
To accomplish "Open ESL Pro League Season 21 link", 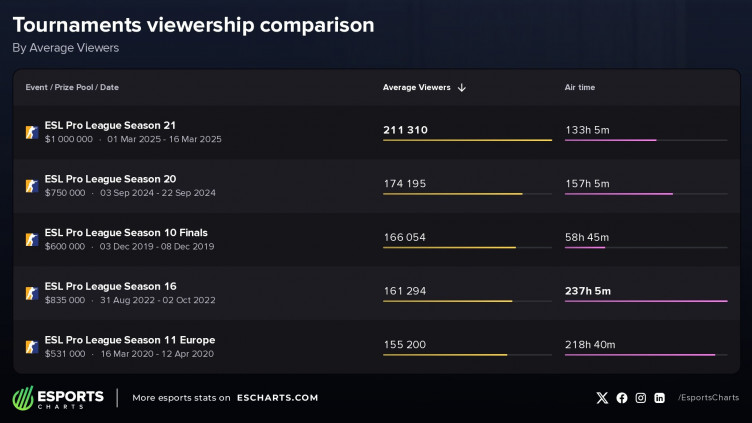I will (110, 125).
